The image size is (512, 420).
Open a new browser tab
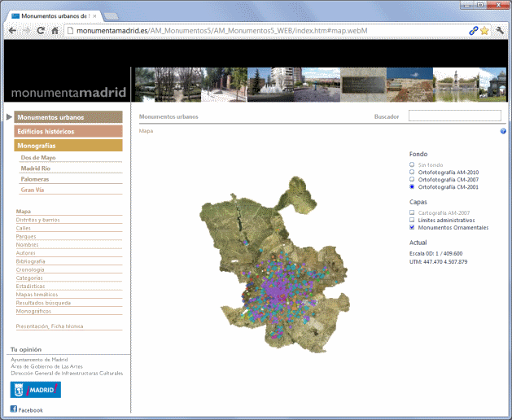click(x=111, y=16)
